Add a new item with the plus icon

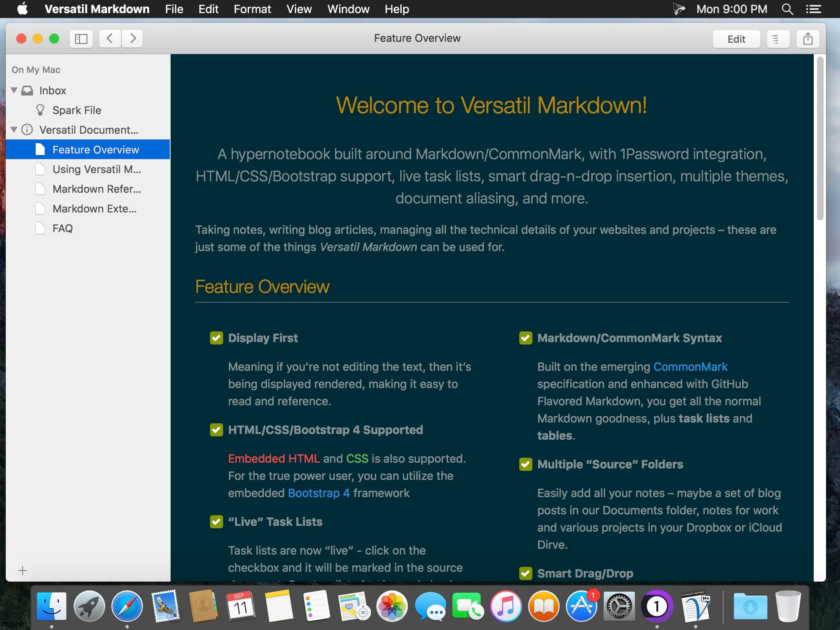click(x=23, y=571)
